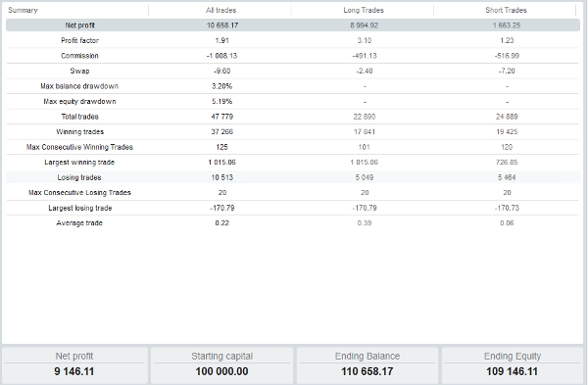
Task: Select the 22 890 long total trades
Action: [x=365, y=117]
